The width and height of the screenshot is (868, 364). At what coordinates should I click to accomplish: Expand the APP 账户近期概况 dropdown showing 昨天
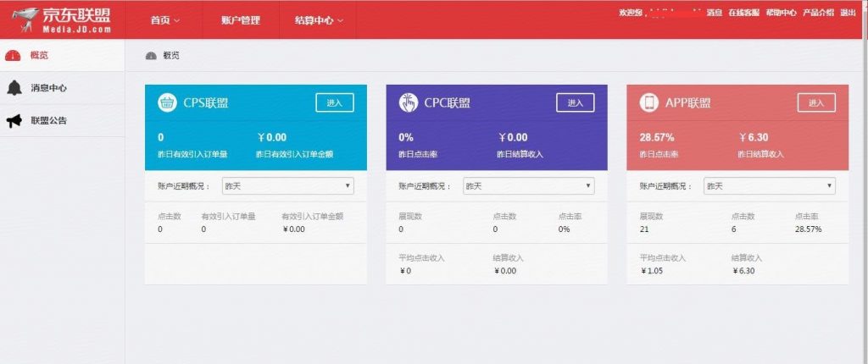click(x=770, y=186)
